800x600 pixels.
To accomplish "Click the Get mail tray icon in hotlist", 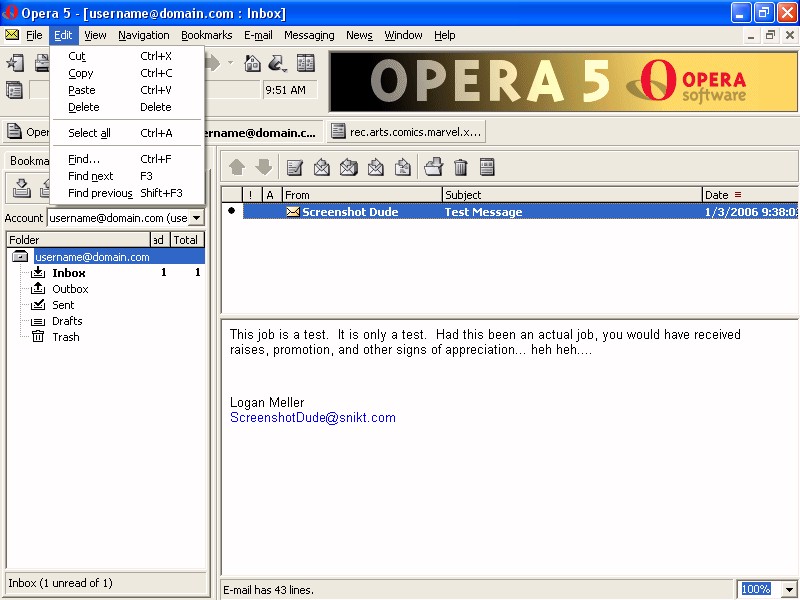I will pyautogui.click(x=21, y=188).
